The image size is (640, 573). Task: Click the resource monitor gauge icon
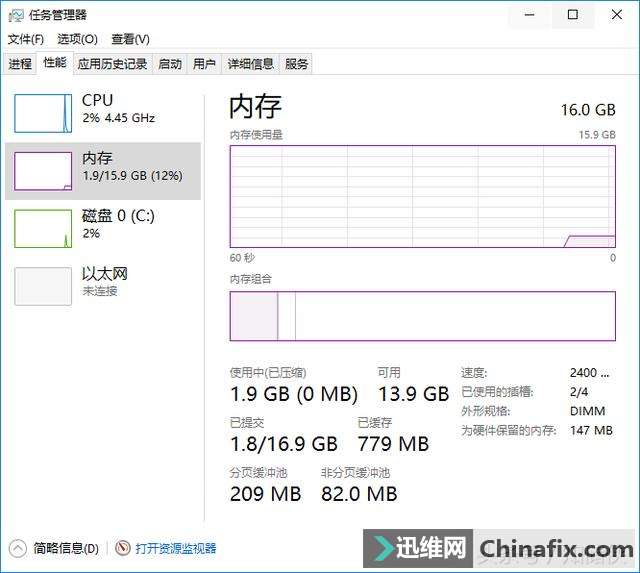coord(122,548)
